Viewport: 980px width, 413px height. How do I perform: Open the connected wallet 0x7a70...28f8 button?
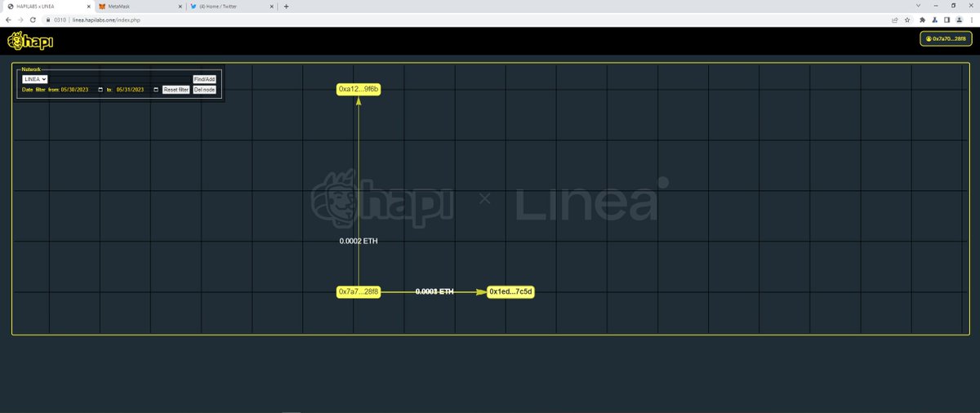tap(947, 39)
